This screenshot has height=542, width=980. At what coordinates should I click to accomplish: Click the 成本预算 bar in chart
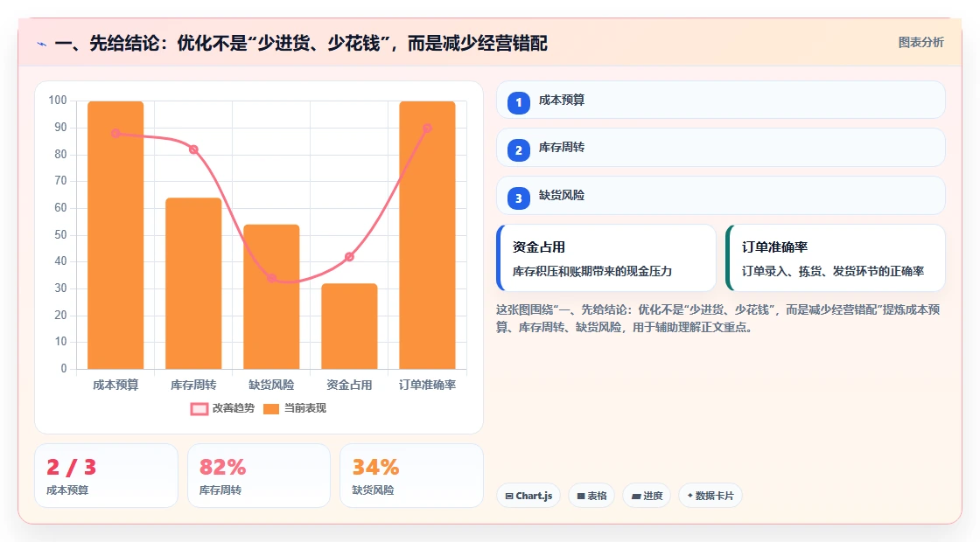[x=115, y=235]
